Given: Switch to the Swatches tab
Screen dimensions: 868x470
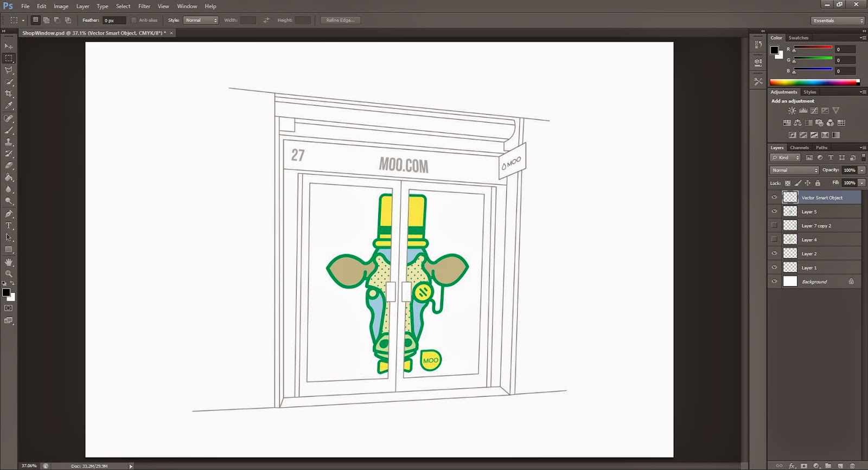Looking at the screenshot, I should click(798, 38).
